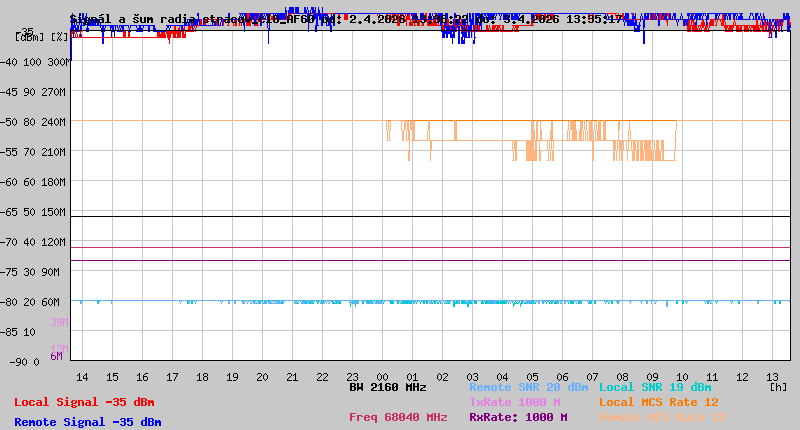Click the Remote MCS Rate legend entry
This screenshot has width=800, height=430.
point(663,417)
